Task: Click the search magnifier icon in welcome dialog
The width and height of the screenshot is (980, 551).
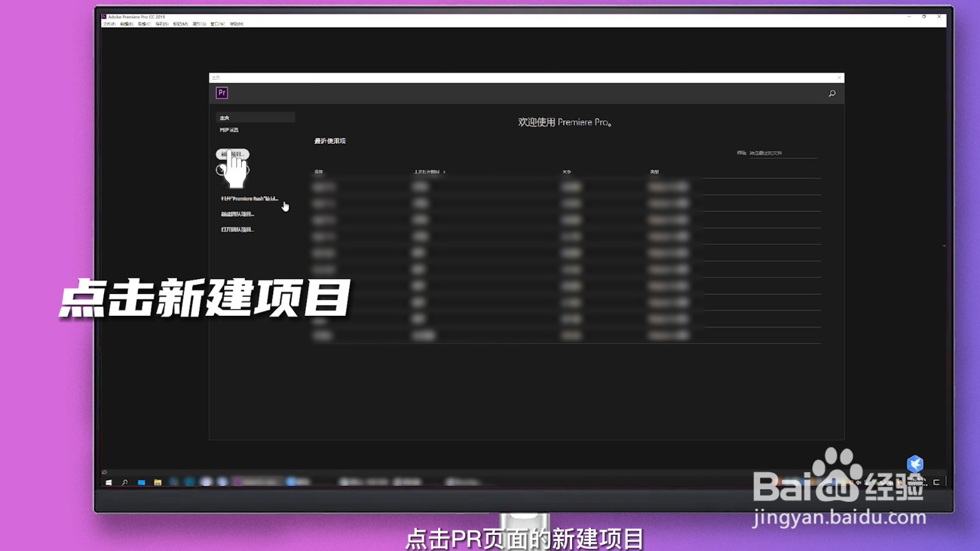Action: click(x=832, y=93)
